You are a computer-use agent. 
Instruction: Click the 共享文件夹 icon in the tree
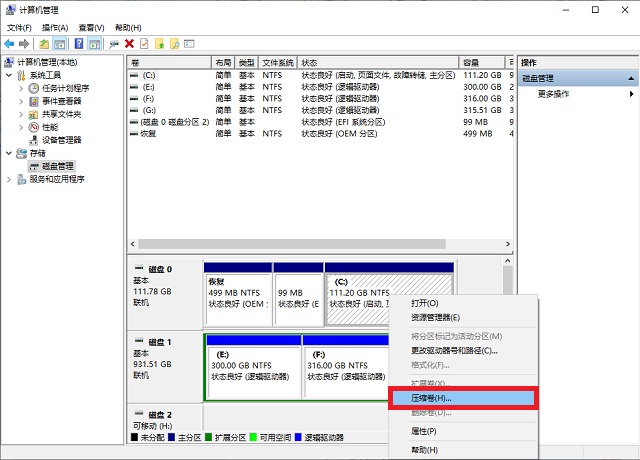click(34, 114)
